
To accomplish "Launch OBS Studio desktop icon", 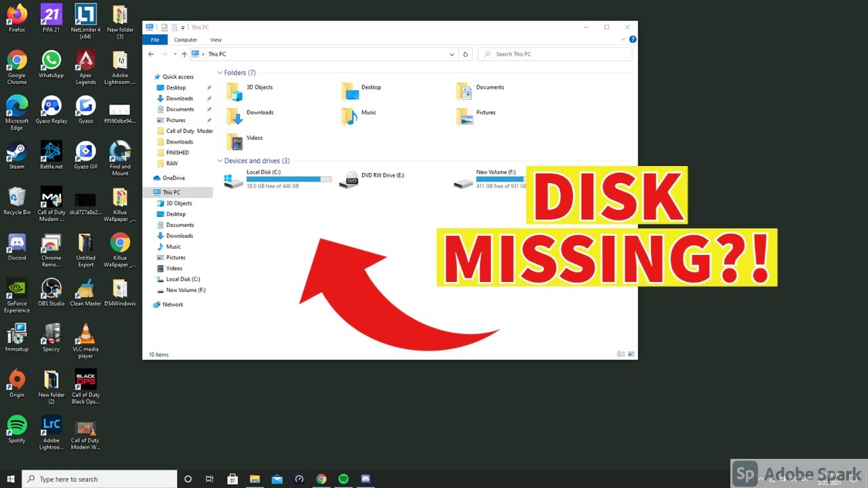I will [x=51, y=291].
